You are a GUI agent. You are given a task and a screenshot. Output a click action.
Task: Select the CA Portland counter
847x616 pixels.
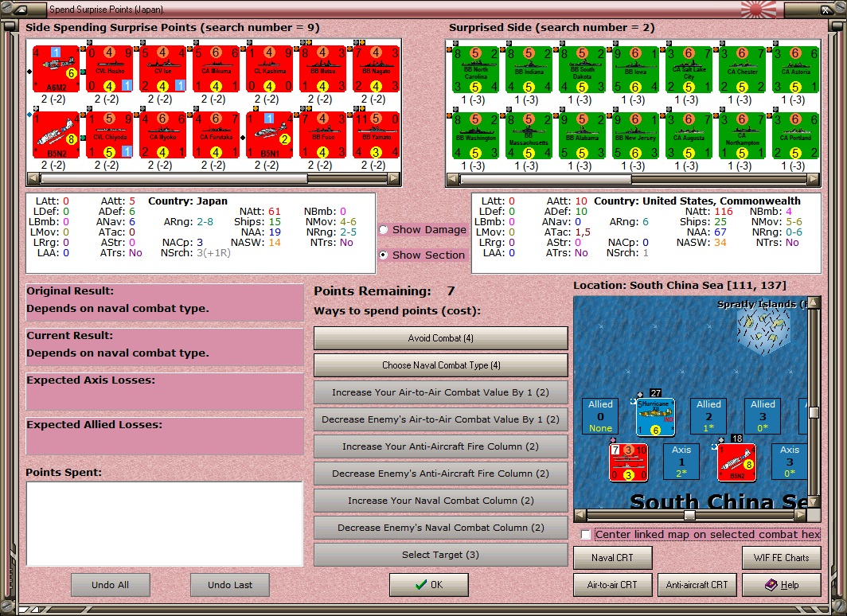coord(796,135)
